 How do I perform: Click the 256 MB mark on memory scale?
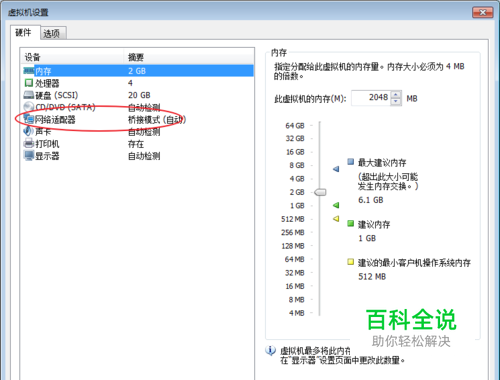[293, 232]
